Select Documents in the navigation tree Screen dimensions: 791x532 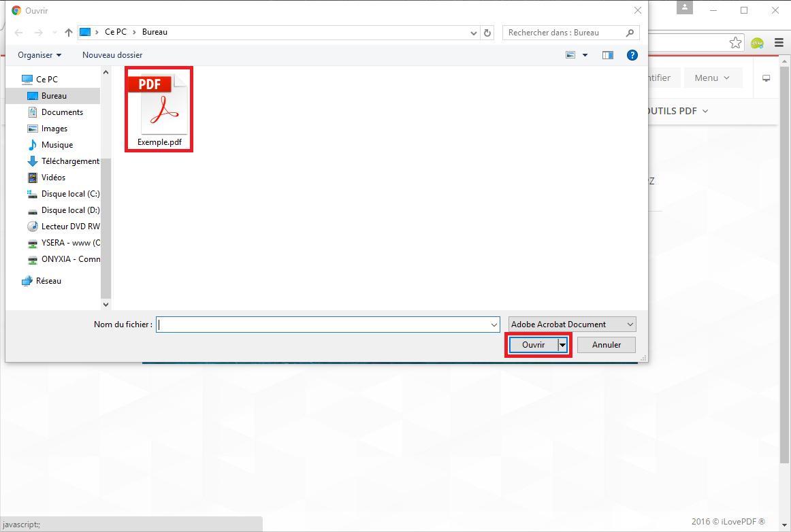(62, 112)
